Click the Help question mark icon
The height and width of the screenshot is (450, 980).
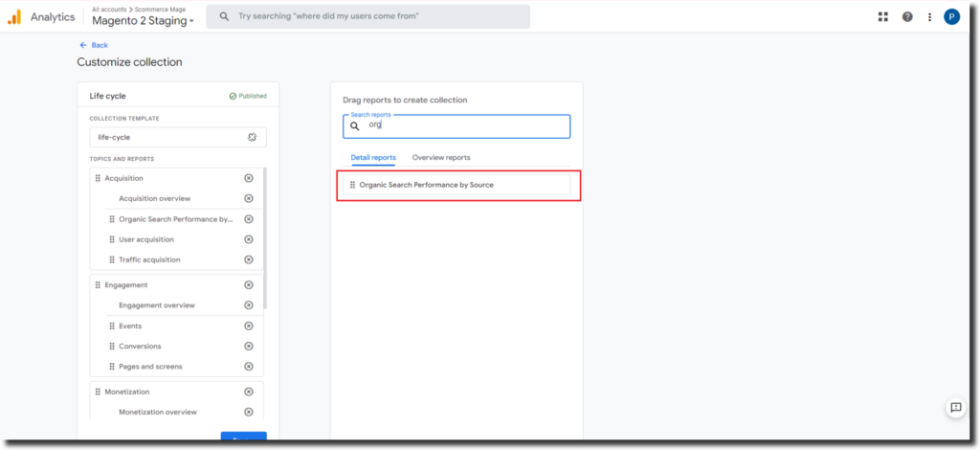906,16
